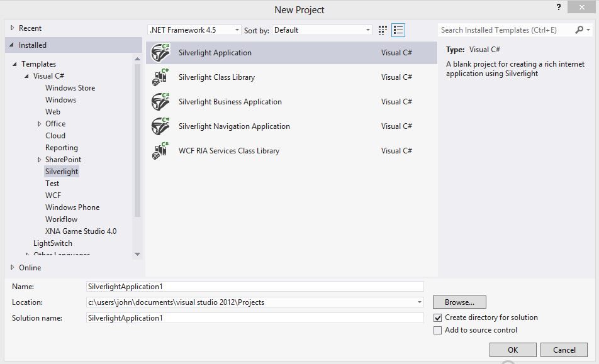
Task: Select the Windows Phone template category
Action: click(x=72, y=207)
